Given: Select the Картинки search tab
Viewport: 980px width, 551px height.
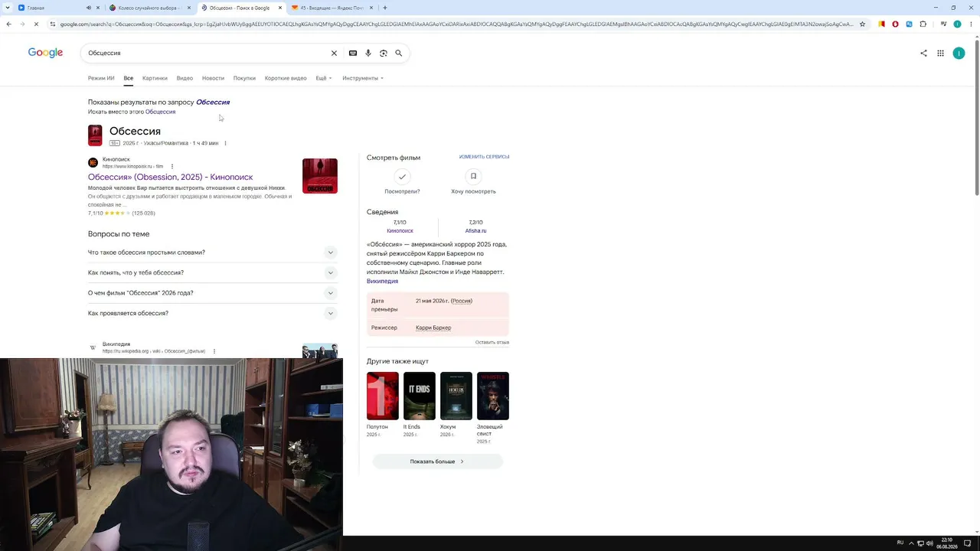Looking at the screenshot, I should click(155, 78).
